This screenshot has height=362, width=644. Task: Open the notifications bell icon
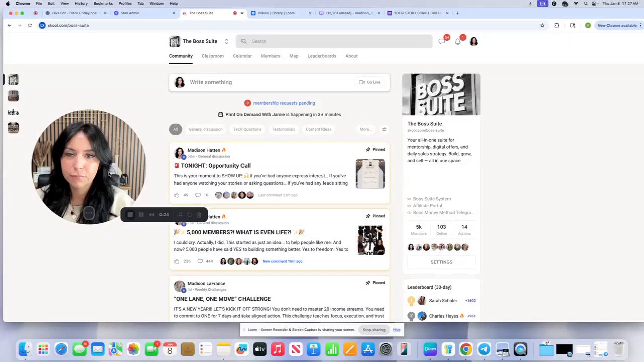pyautogui.click(x=458, y=42)
